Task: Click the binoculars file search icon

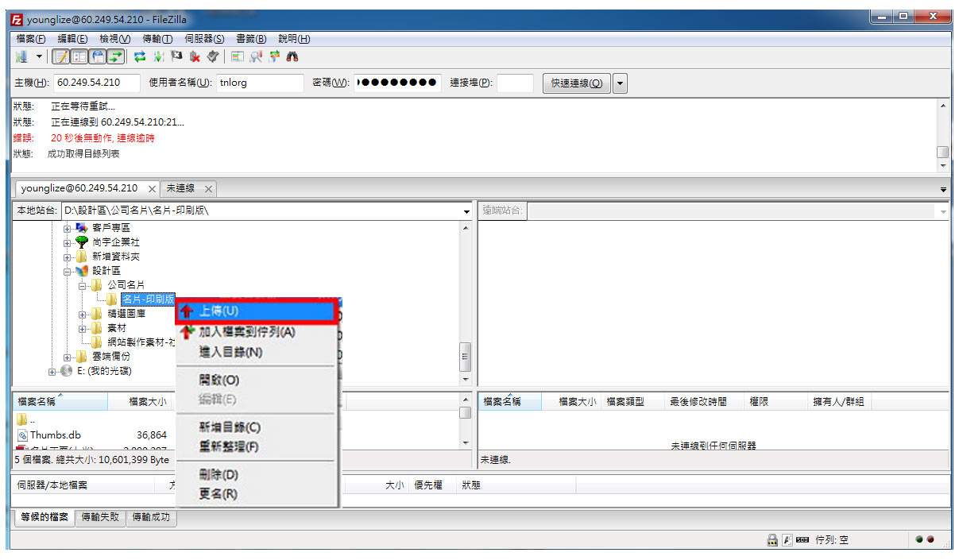Action: click(292, 56)
